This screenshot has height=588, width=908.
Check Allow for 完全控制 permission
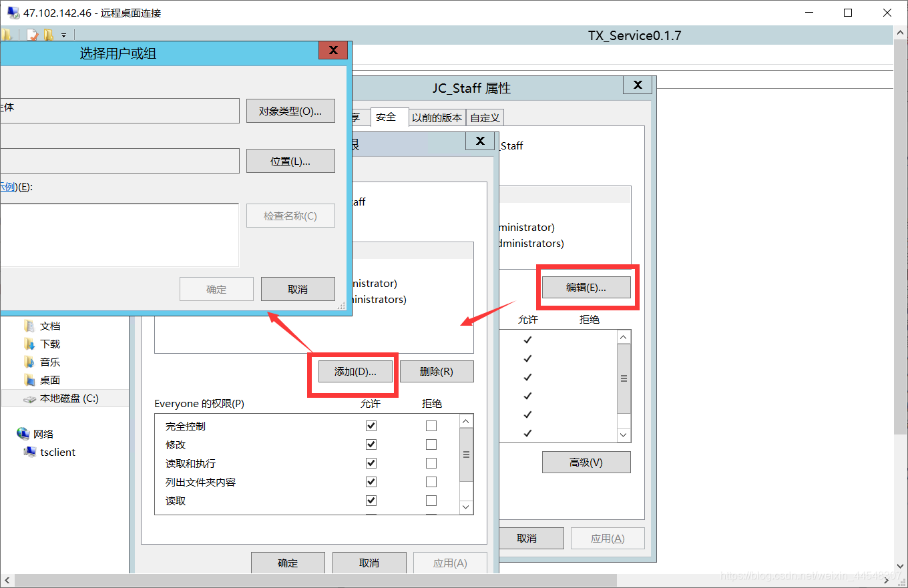click(371, 426)
